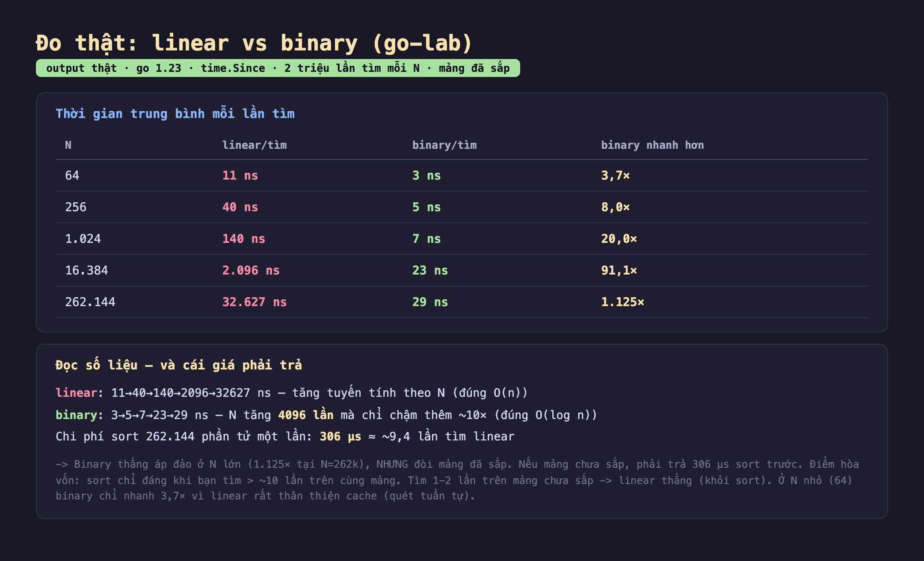Image resolution: width=924 pixels, height=561 pixels.
Task: Click the grey footnote starting '-> Binary thắng áp đảo'
Action: 457,480
